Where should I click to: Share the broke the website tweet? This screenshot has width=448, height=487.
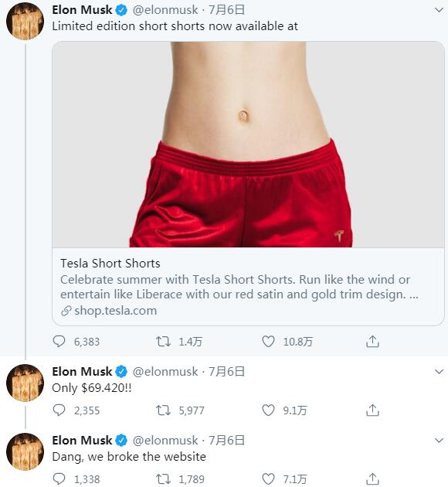pos(372,479)
